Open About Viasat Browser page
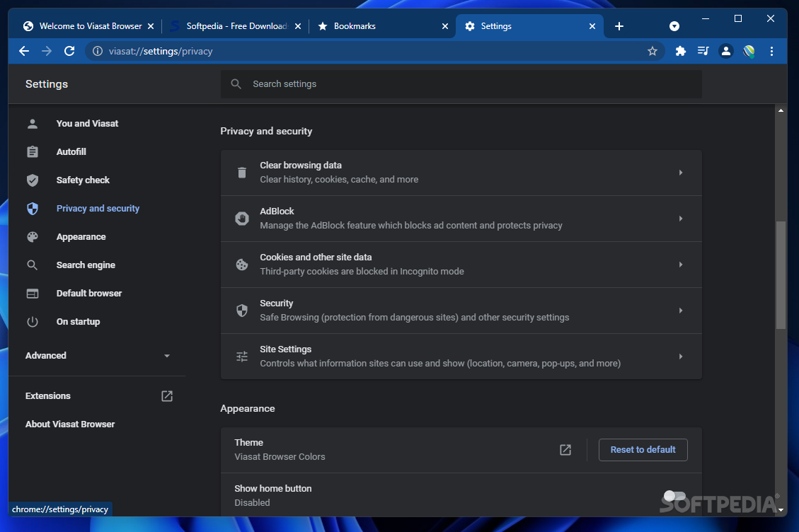 point(70,424)
